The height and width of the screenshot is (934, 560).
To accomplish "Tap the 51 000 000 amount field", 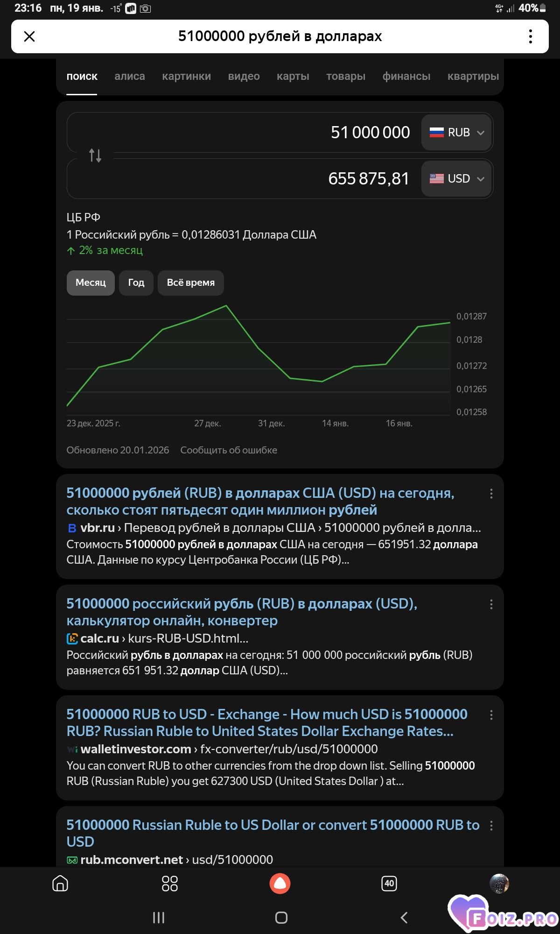I will tap(280, 133).
